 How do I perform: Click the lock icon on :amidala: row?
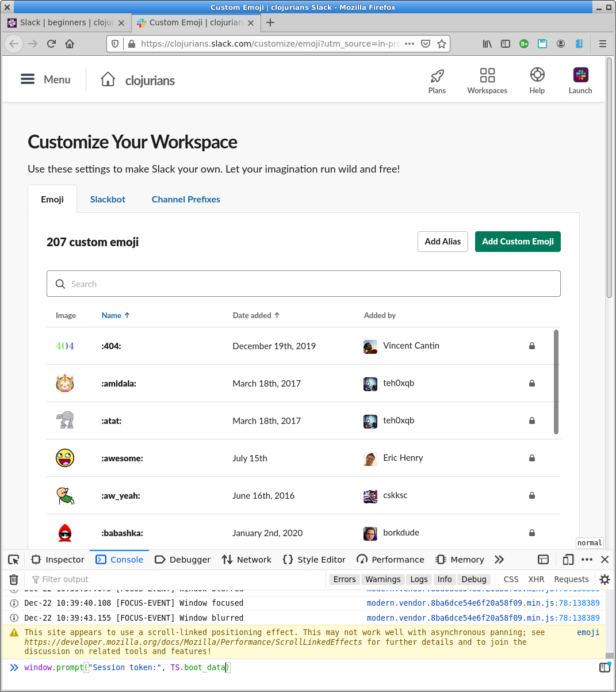532,383
